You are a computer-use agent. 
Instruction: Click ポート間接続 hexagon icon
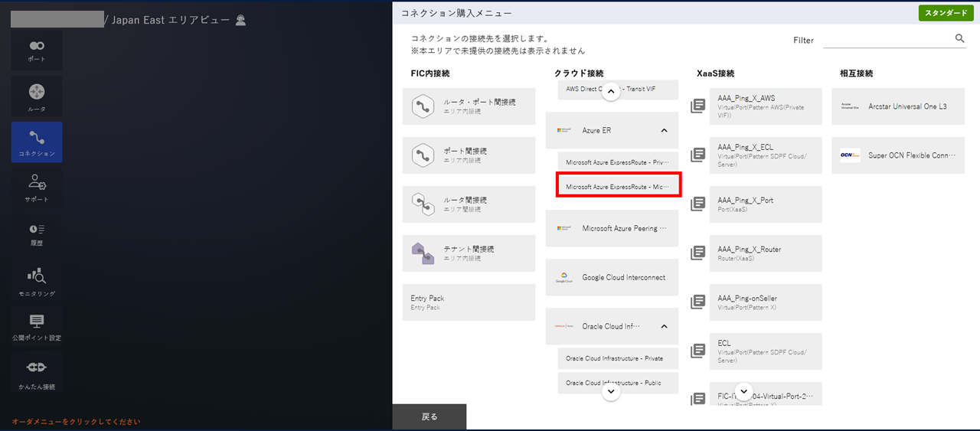coord(423,155)
